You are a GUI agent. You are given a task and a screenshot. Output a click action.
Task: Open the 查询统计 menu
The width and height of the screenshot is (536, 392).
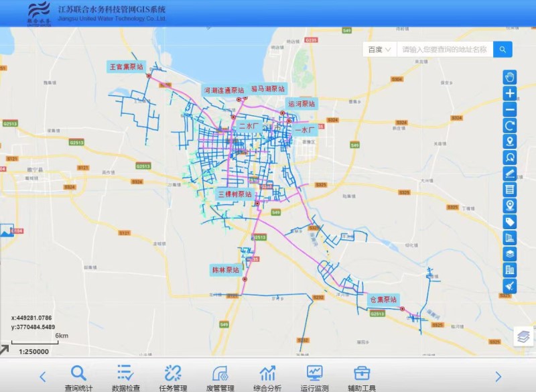click(78, 378)
